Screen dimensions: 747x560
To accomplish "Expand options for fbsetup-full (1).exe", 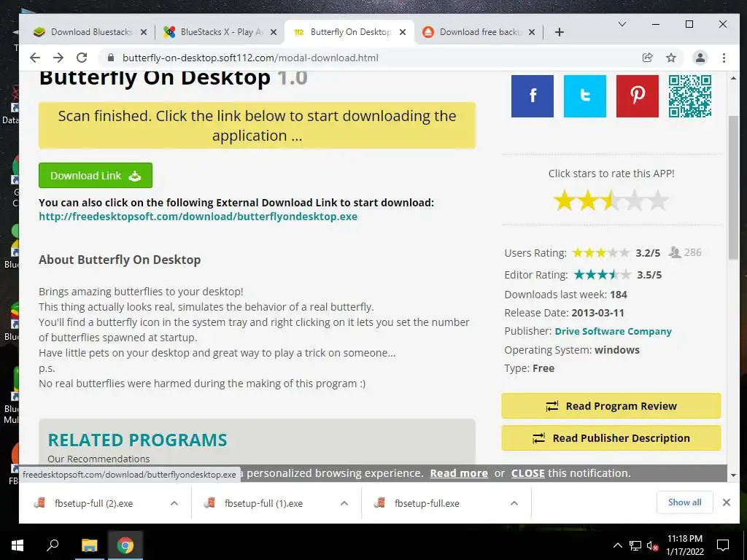I will tap(344, 503).
